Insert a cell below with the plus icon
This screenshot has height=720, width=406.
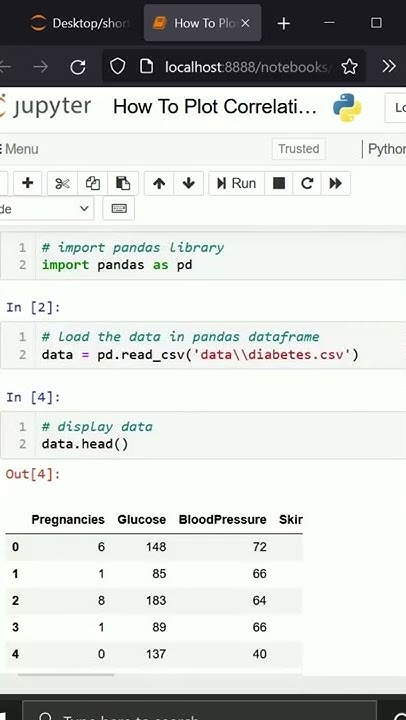[x=28, y=184]
